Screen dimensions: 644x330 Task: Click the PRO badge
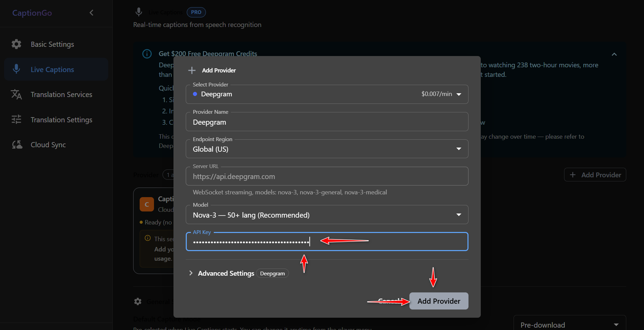click(196, 12)
